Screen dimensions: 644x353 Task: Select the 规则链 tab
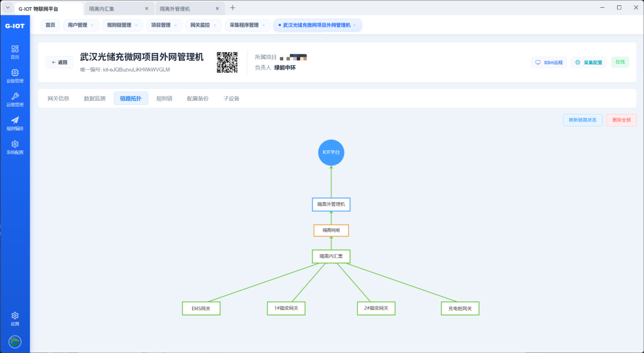coord(165,98)
